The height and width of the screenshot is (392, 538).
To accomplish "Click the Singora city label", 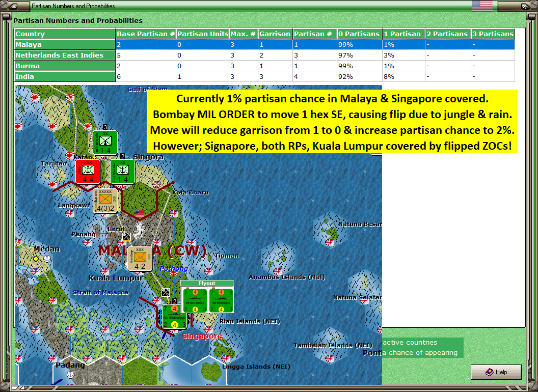I will (148, 157).
